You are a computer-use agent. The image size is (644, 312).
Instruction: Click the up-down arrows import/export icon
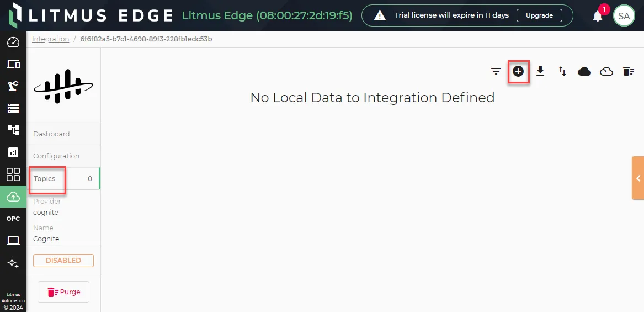(x=562, y=72)
